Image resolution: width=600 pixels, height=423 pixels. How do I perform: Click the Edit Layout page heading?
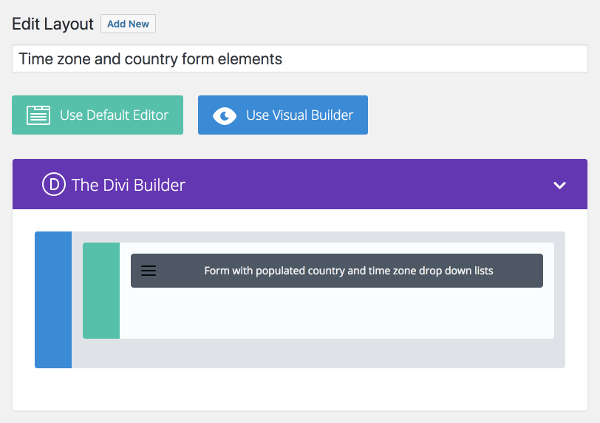[x=53, y=24]
